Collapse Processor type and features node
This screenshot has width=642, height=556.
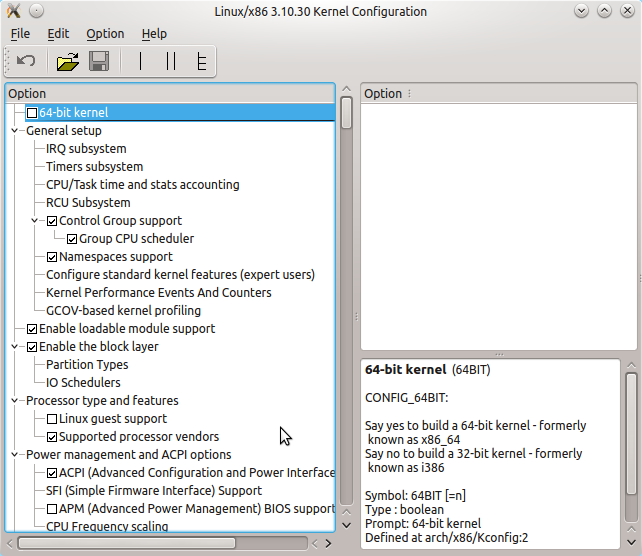pyautogui.click(x=15, y=401)
